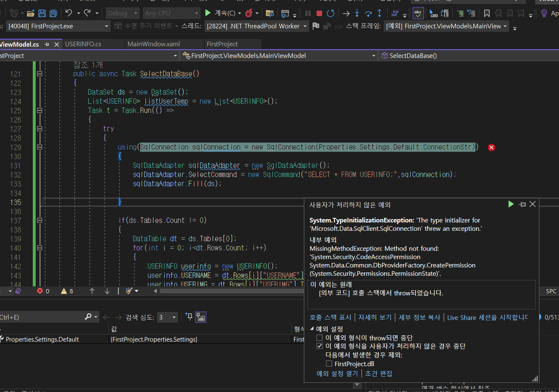Click the code cleanup broom icon
Viewport: 559px width, 392px height.
click(129, 291)
